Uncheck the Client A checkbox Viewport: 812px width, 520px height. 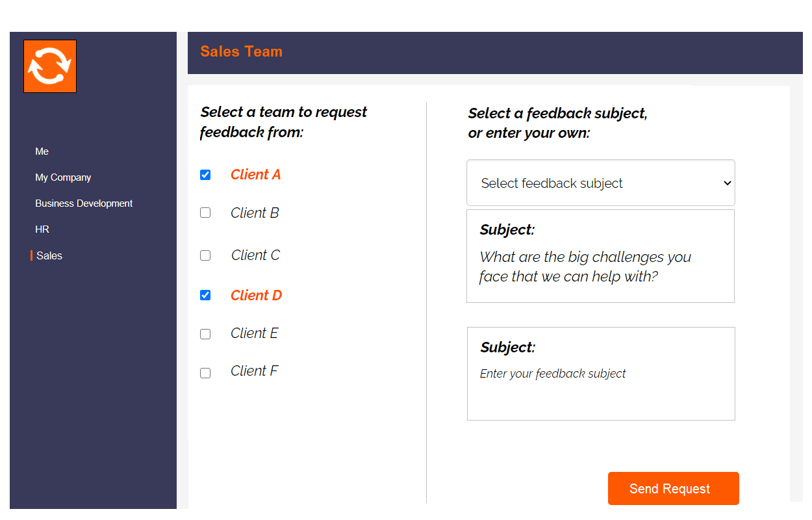coord(205,175)
